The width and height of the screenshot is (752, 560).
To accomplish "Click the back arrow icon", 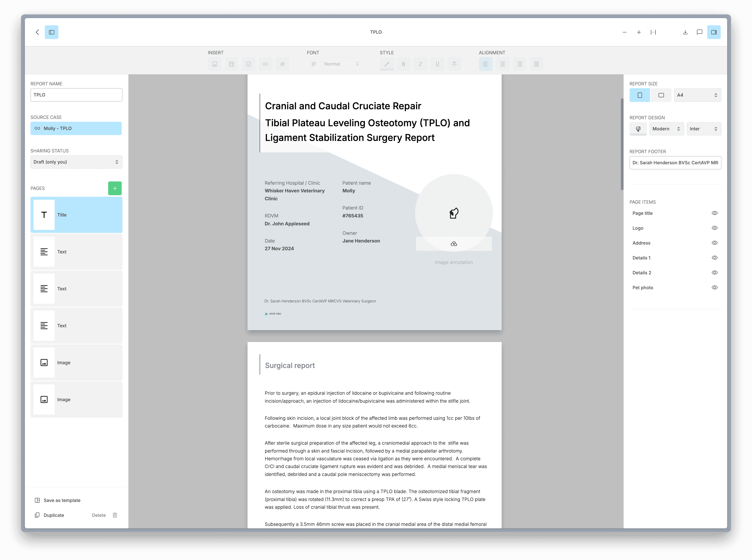I will coord(37,32).
